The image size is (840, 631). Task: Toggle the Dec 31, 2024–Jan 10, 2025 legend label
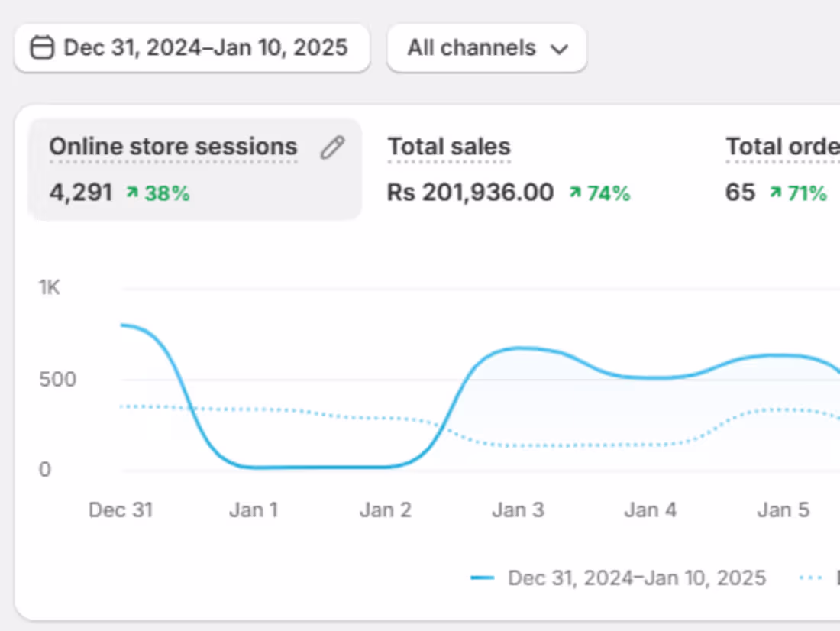[637, 578]
